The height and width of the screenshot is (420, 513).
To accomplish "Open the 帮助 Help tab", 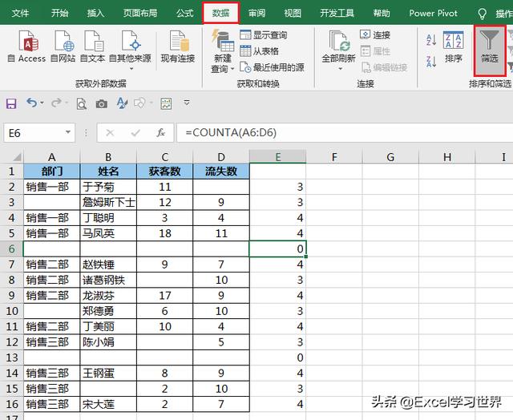I will point(382,13).
